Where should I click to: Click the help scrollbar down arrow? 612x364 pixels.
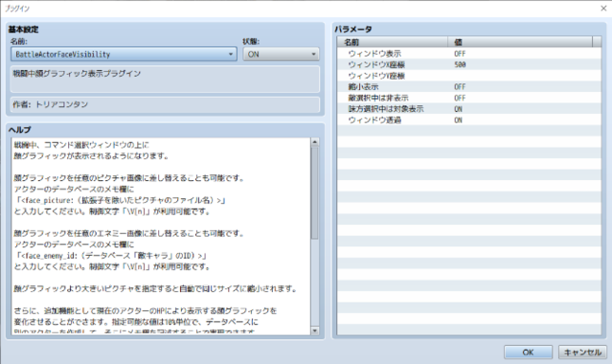click(315, 330)
